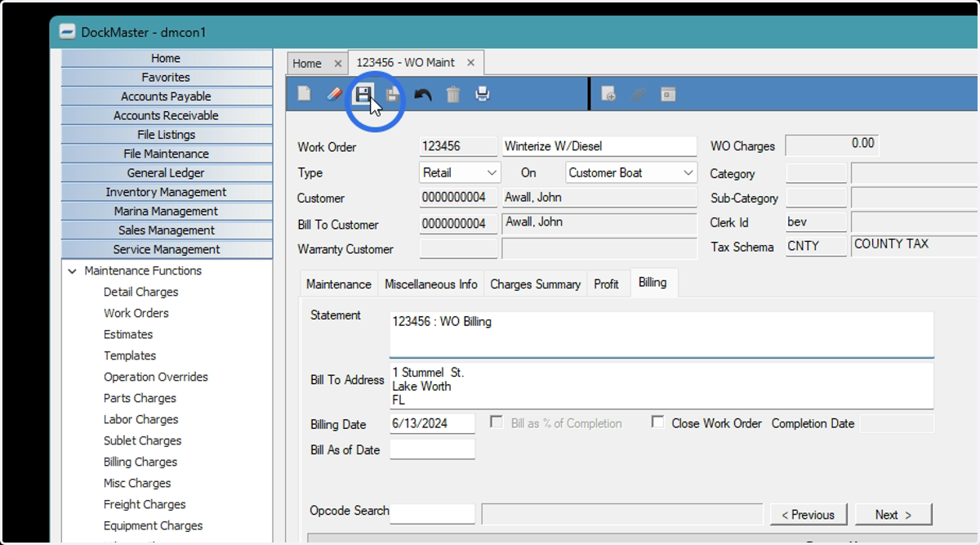The image size is (980, 545).
Task: Select Operation Overrides in the tree
Action: click(156, 377)
